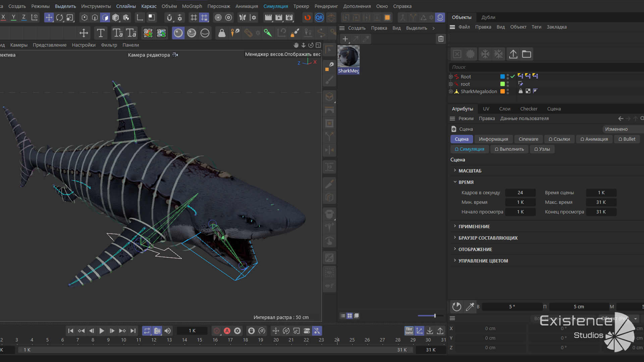Screen dimensions: 644x362
Task: Expand the ПРИМЕНЕНИЕ section
Action: point(455,226)
